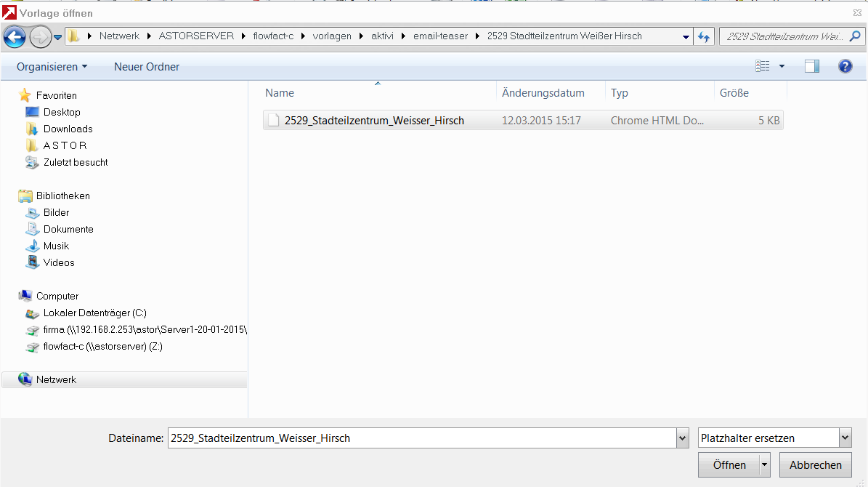Click the back navigation arrow button
This screenshot has width=868, height=487.
(15, 36)
